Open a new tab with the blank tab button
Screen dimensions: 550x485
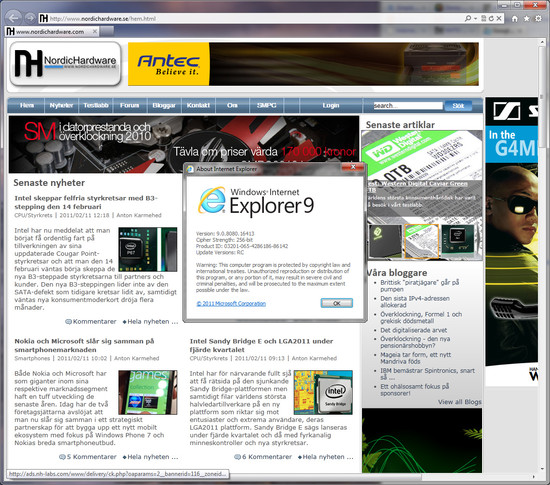point(107,32)
